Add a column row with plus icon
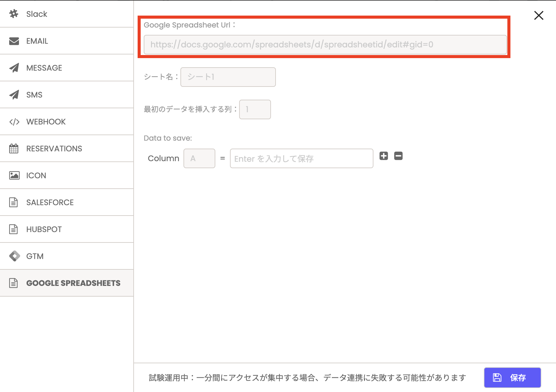Screen dimensions: 556x392 point(384,156)
